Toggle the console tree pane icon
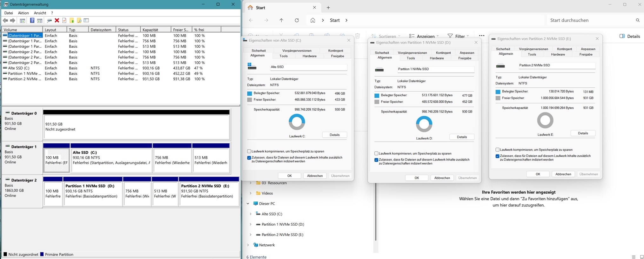The image size is (644, 259). [23, 20]
